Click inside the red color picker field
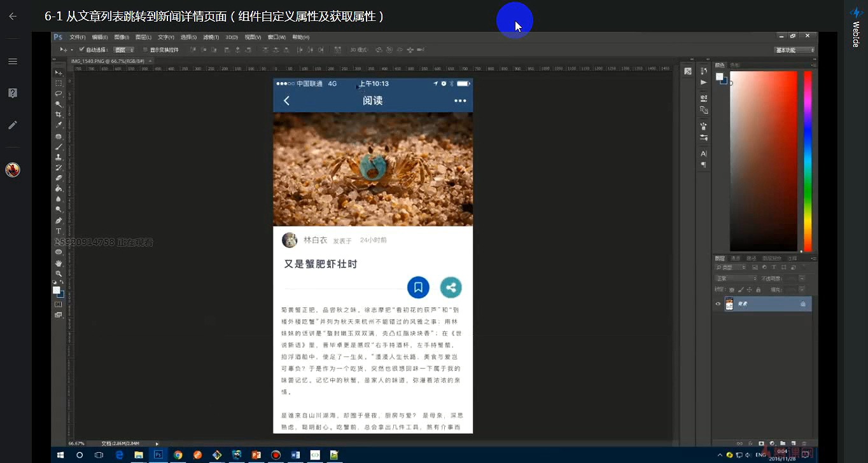 pos(763,161)
